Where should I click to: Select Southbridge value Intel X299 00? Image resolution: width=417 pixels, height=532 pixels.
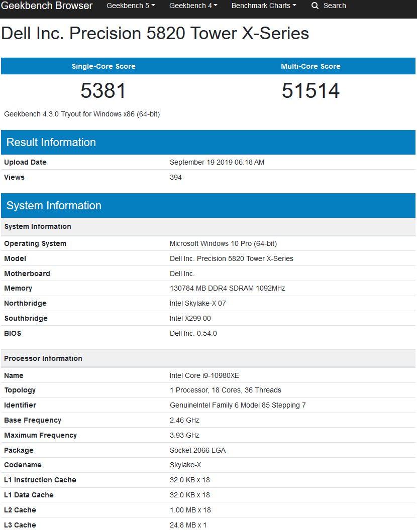point(190,319)
